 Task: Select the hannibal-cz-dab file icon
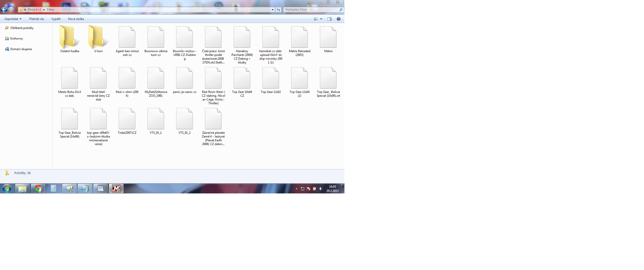pos(271,37)
